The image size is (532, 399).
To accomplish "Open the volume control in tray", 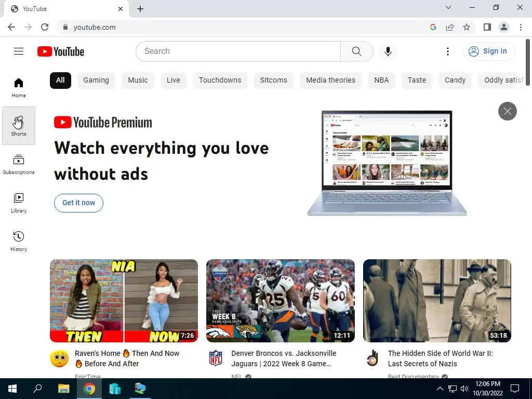I will click(464, 389).
